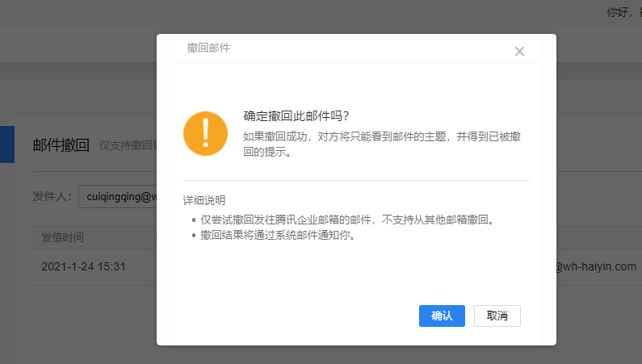Click the bullet about 系统邮件 notification
Viewport: 642px width, 364px height.
pos(278,236)
